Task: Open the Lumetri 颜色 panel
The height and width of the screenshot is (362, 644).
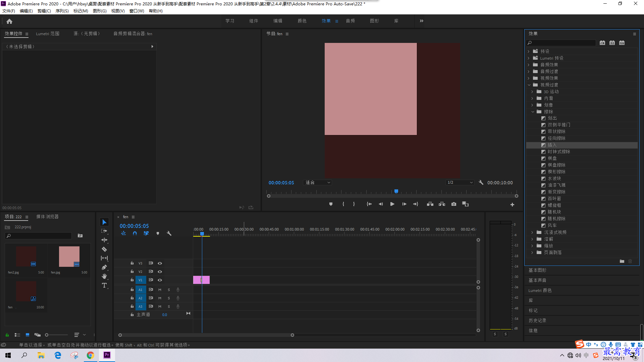Action: (540, 290)
